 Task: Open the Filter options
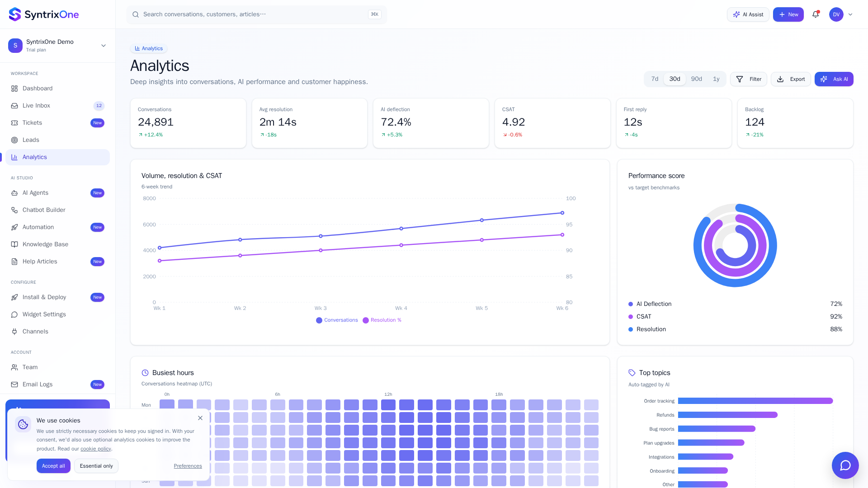pos(749,79)
